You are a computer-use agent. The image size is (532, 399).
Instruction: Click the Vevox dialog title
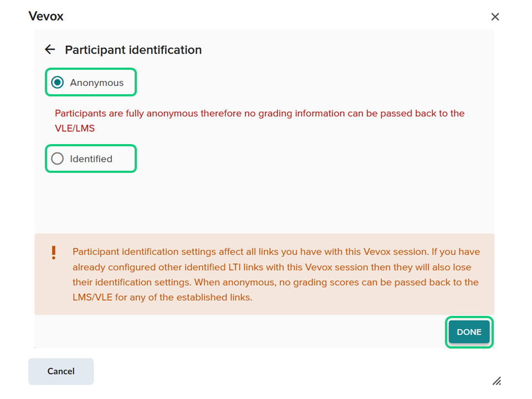[x=46, y=16]
